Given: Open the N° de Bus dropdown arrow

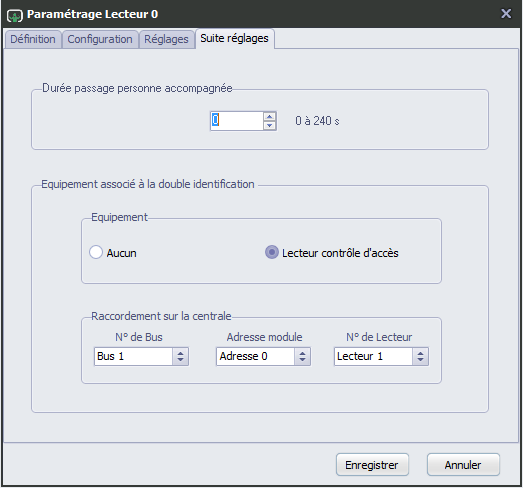Looking at the screenshot, I should (x=180, y=356).
